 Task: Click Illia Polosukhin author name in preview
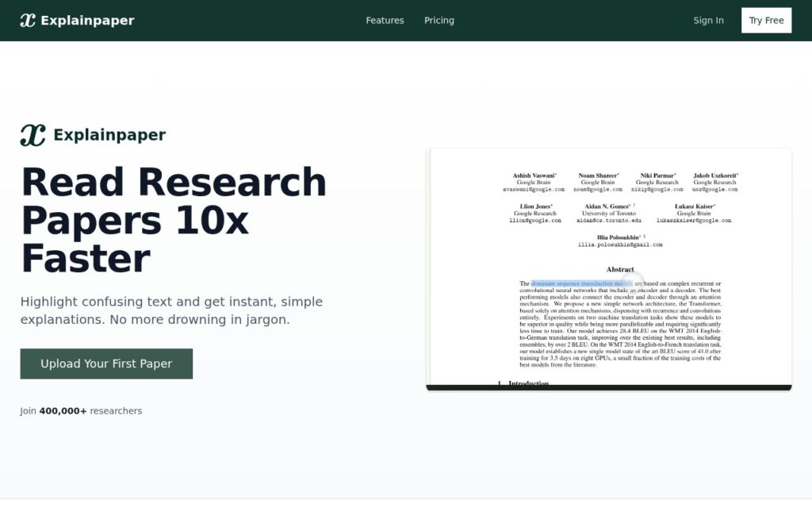619,237
